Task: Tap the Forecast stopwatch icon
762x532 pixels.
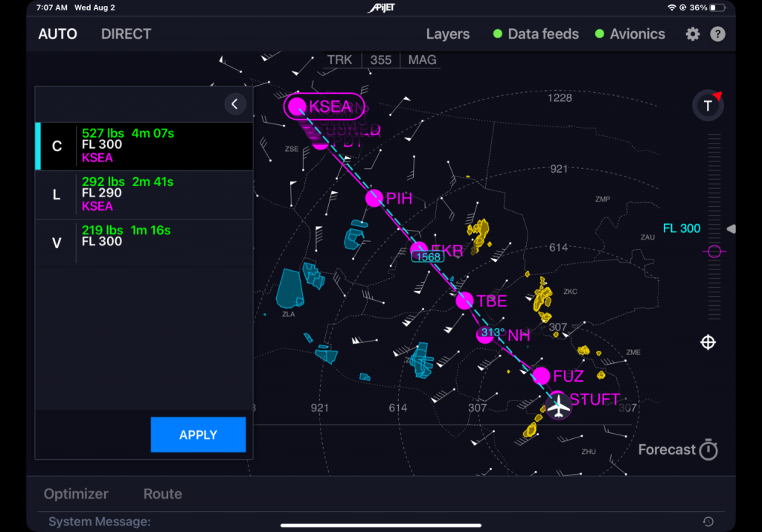Action: [708, 449]
